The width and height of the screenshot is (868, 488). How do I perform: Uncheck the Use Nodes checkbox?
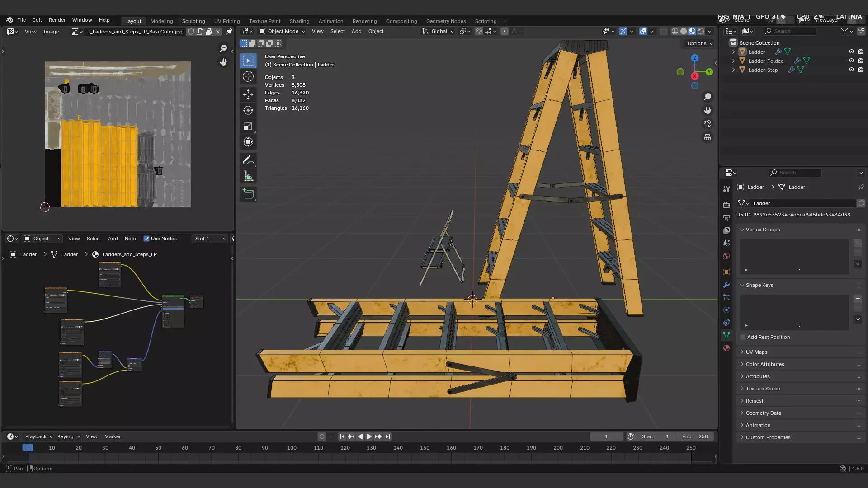click(146, 239)
